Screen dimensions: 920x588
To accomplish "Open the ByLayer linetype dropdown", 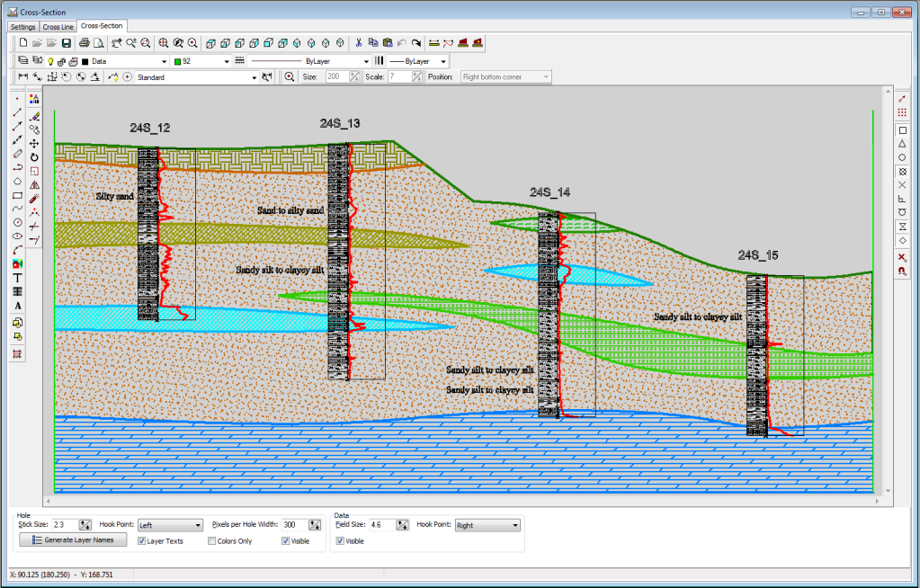I will click(x=366, y=62).
